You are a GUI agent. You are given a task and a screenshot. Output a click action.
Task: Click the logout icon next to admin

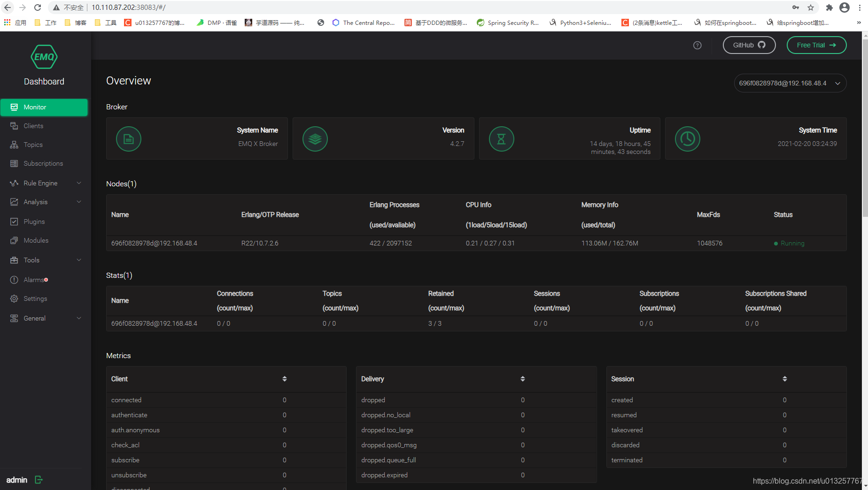39,480
